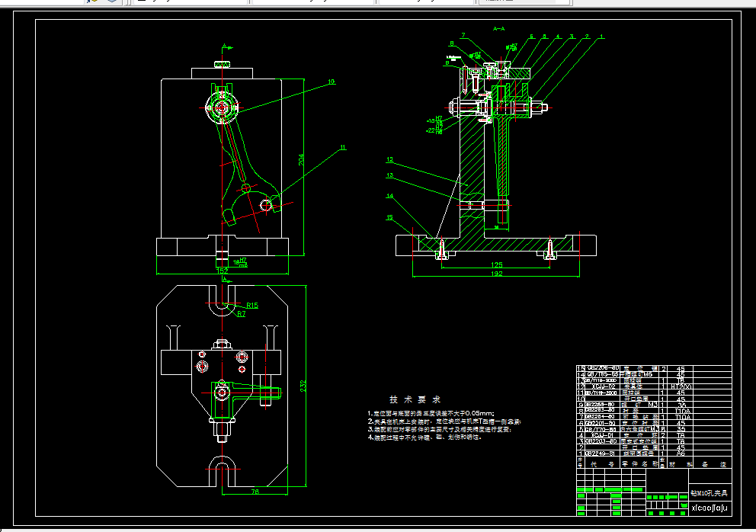The width and height of the screenshot is (756, 532).
Task: Click the 152 width dimension on front view
Action: tap(222, 271)
